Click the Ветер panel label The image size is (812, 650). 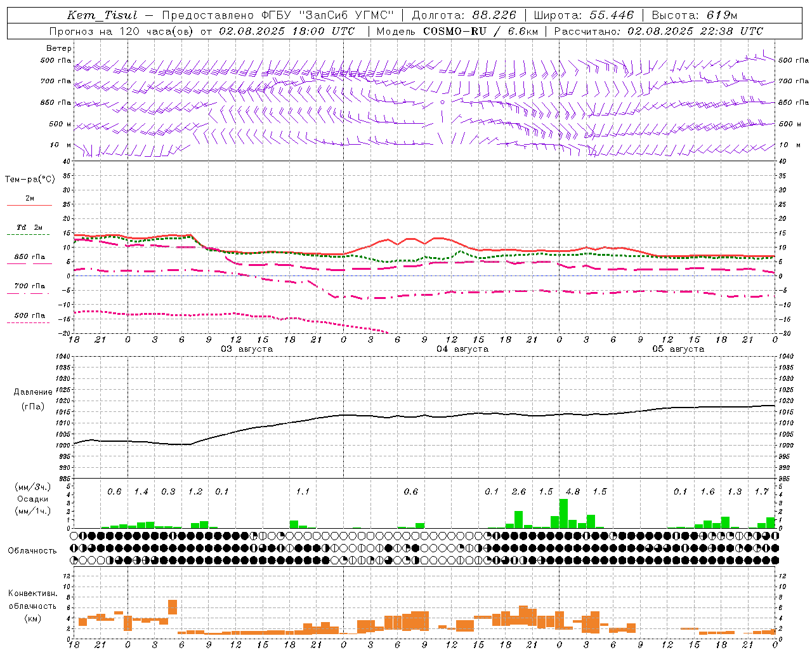pyautogui.click(x=59, y=48)
